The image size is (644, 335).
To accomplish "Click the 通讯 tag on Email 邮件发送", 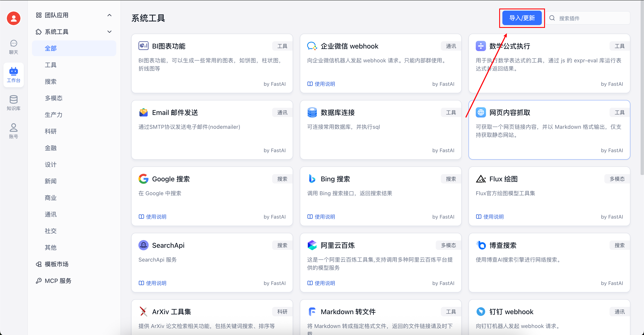I will pos(283,112).
